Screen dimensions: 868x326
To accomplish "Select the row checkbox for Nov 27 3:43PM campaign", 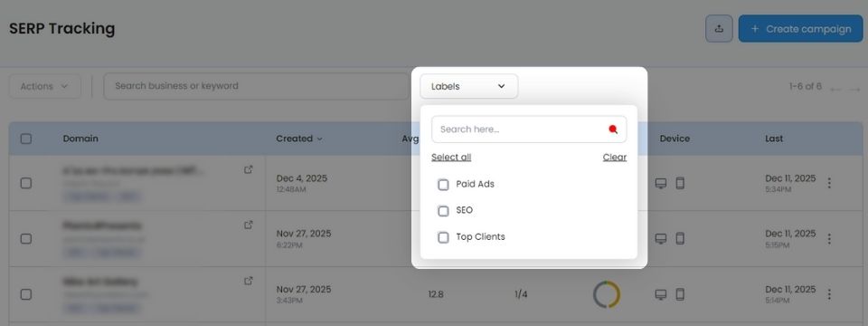I will pyautogui.click(x=26, y=293).
